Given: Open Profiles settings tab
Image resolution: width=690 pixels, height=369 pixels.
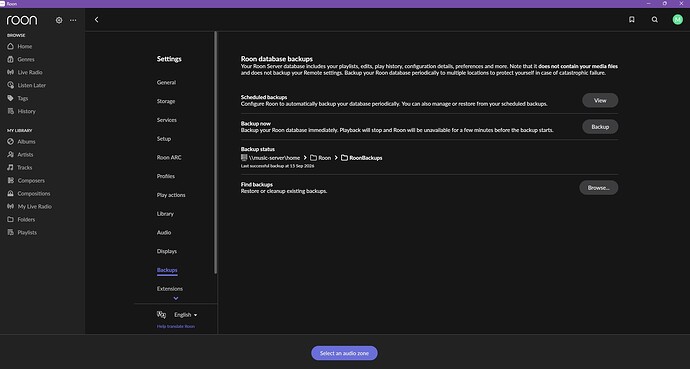Looking at the screenshot, I should [166, 176].
